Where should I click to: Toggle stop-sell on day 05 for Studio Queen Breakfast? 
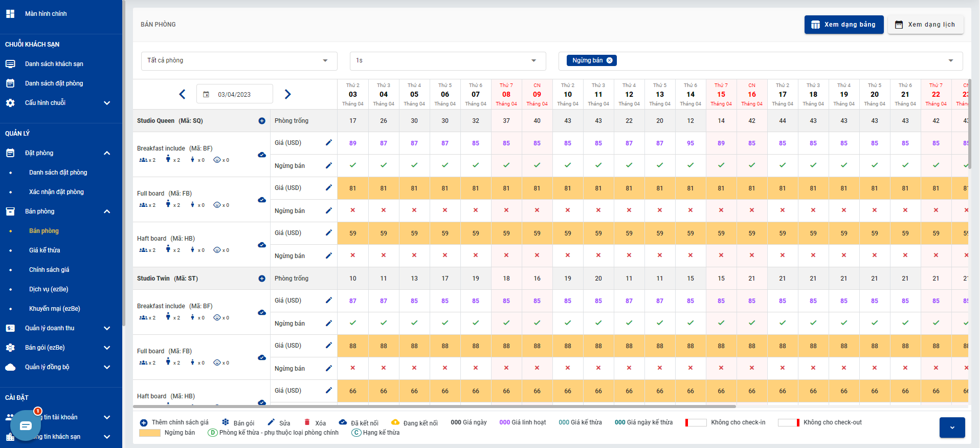pyautogui.click(x=414, y=165)
